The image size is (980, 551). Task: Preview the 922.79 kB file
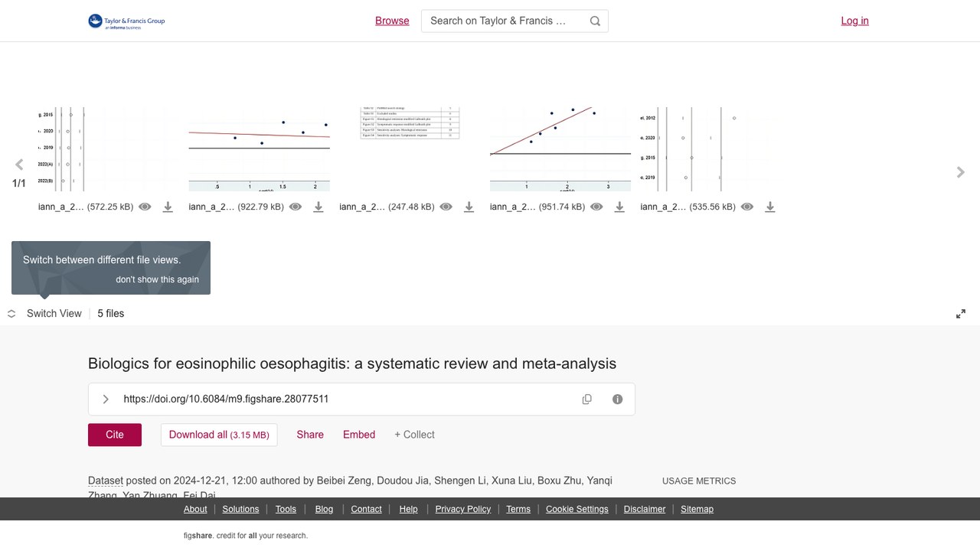tap(296, 207)
